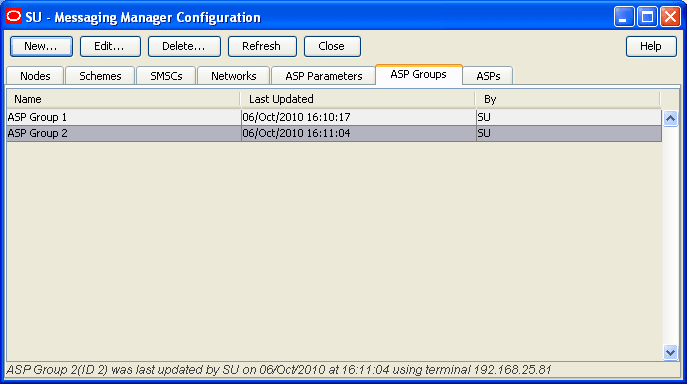The width and height of the screenshot is (687, 384).
Task: Maximize the Messaging Manager window
Action: 647,17
